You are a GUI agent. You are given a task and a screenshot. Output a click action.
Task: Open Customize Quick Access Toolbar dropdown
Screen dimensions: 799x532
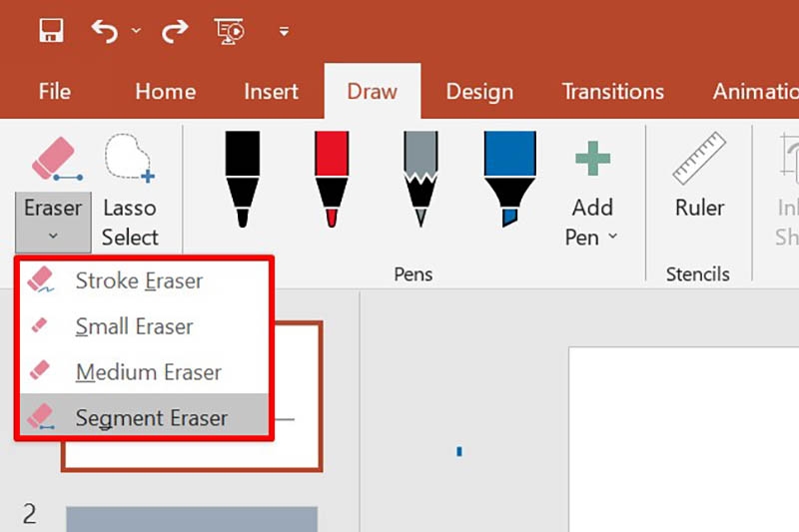coord(285,32)
